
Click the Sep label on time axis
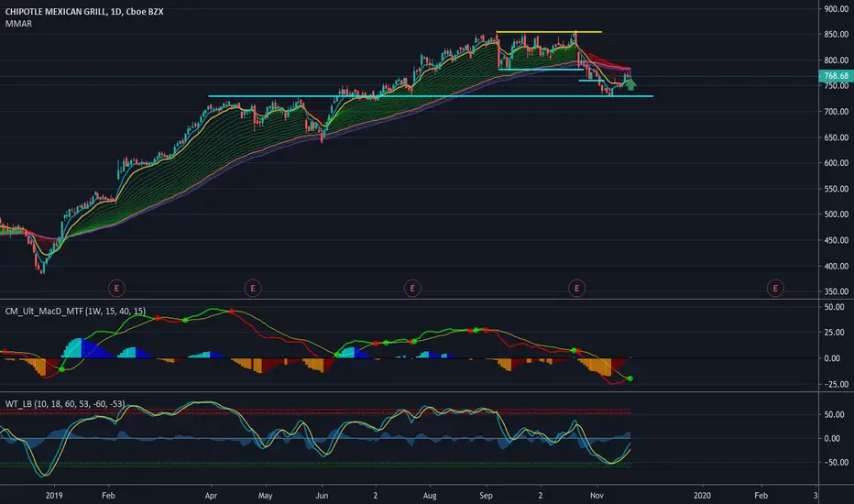coord(486,495)
